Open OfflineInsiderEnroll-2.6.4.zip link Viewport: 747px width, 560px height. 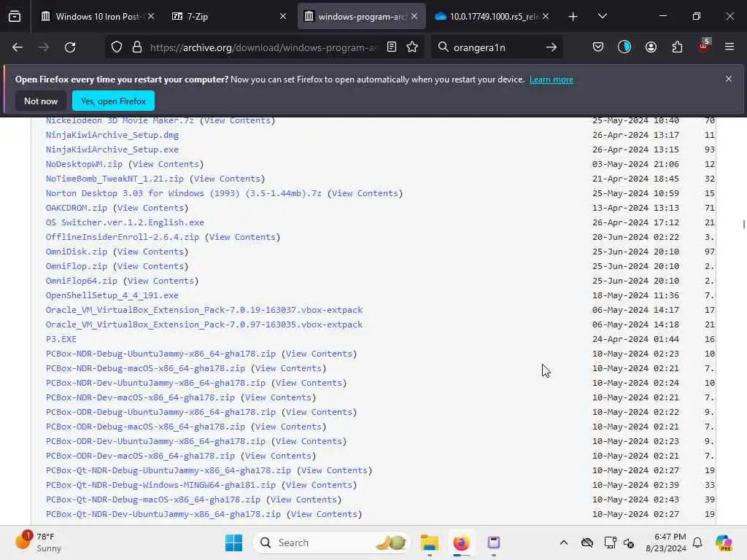coord(123,237)
